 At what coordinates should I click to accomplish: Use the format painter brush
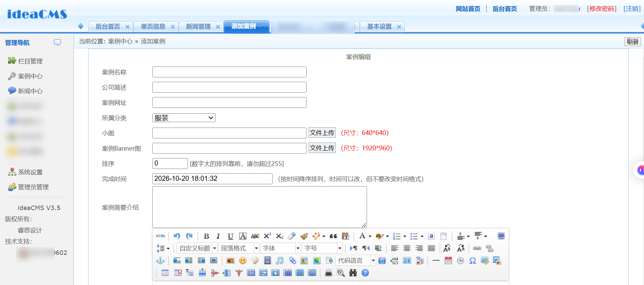pyautogui.click(x=304, y=236)
